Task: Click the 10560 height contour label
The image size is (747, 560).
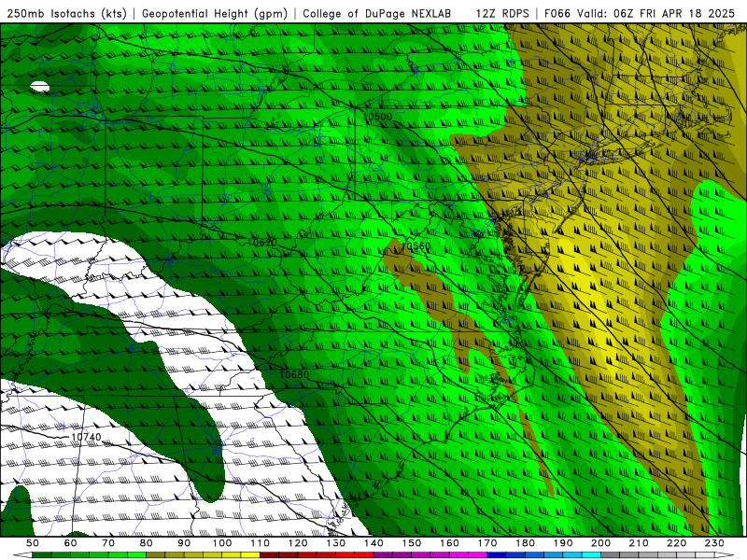Action: [416, 245]
